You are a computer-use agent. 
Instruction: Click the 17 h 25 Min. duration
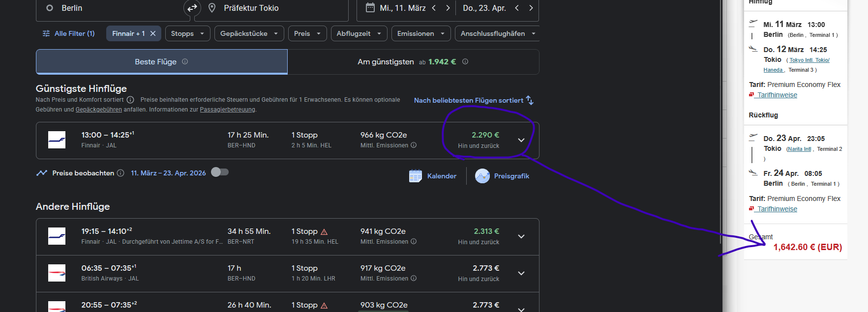(248, 135)
